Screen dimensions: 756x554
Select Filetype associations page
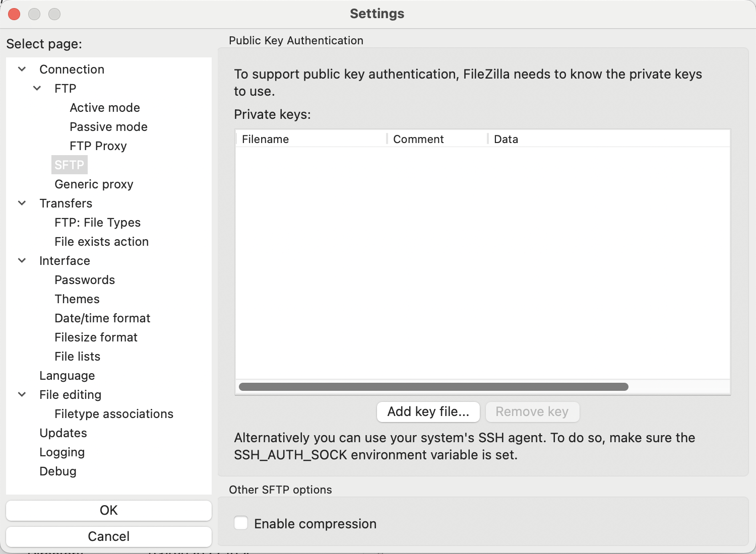click(x=114, y=414)
